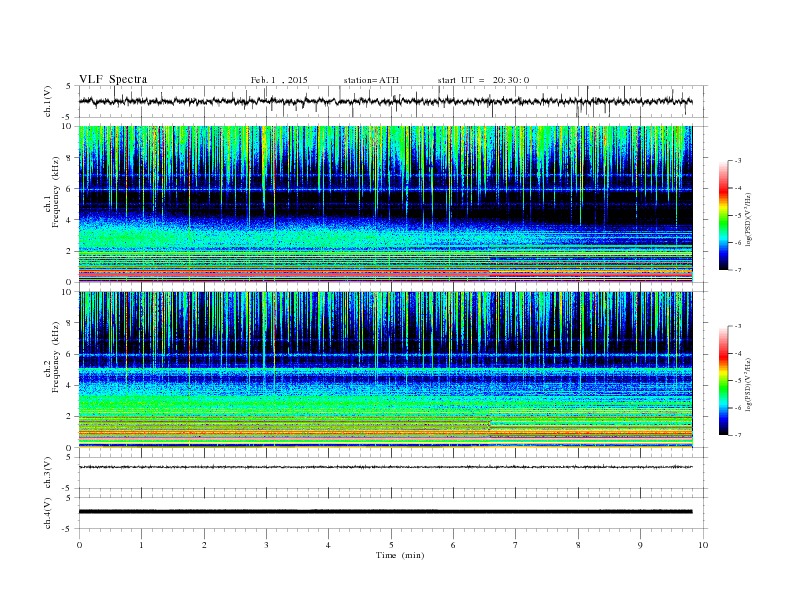Viewport: 792px width, 612px height.
Task: Click the ch.1 spectrogram color scale bar
Action: coord(723,215)
